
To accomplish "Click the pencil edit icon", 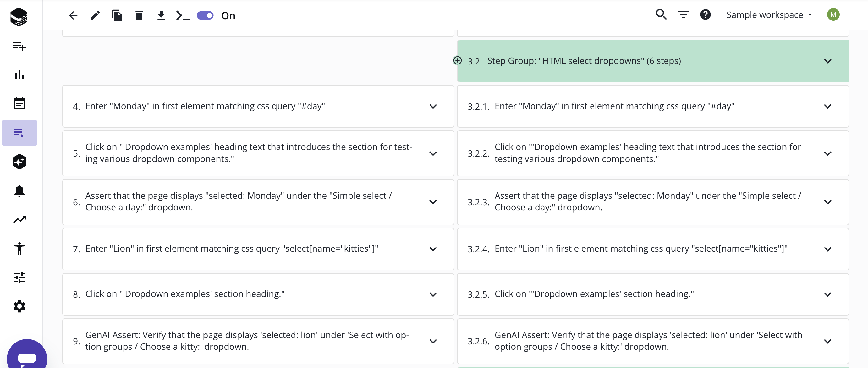I will point(95,15).
